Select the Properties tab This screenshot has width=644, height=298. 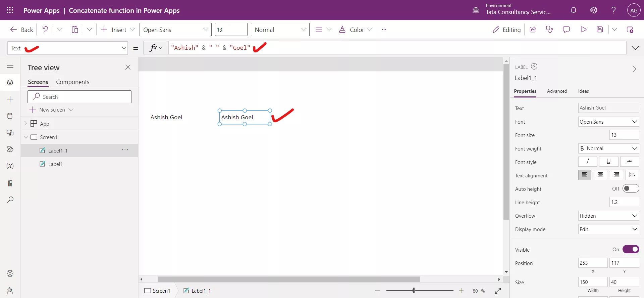tap(525, 91)
